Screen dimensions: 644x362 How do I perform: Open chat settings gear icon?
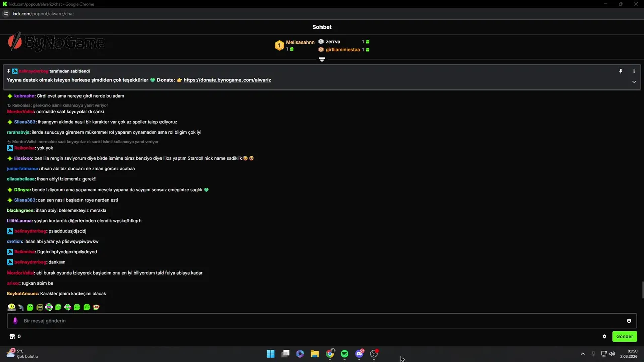(x=604, y=337)
